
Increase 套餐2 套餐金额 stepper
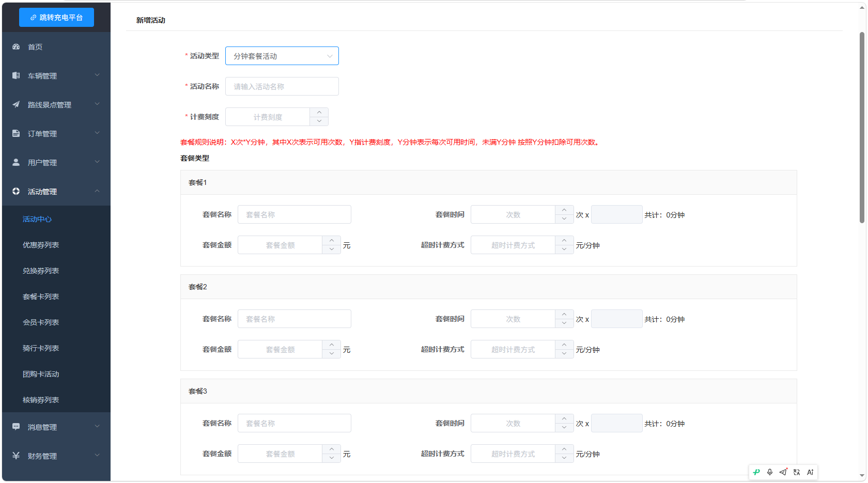tap(331, 345)
